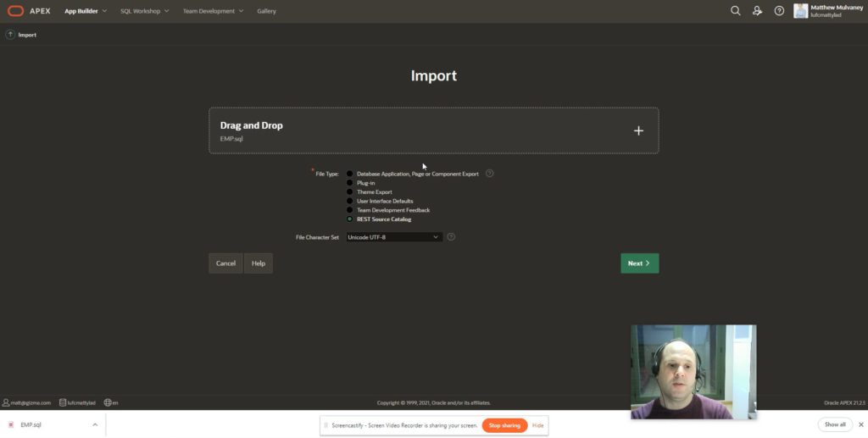Click the language globe icon
The image size is (868, 438).
[108, 402]
